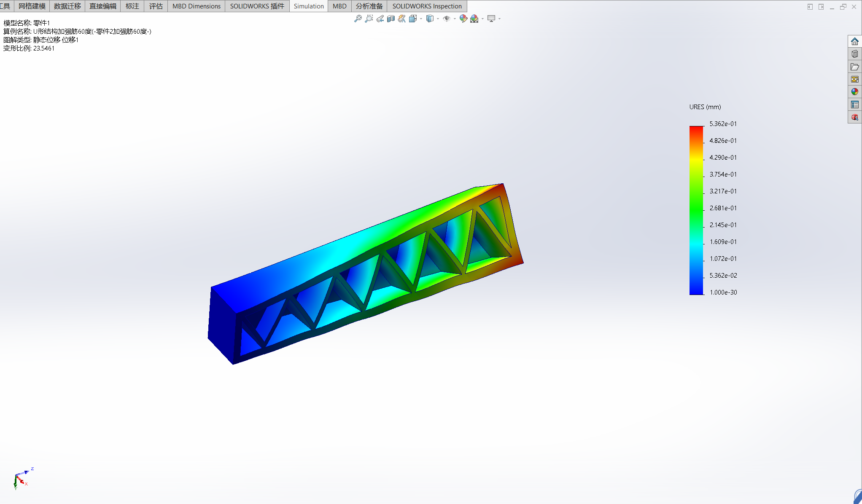Image resolution: width=862 pixels, height=504 pixels.
Task: Expand the Hide/Show Items dropdown arrow
Action: coord(454,19)
